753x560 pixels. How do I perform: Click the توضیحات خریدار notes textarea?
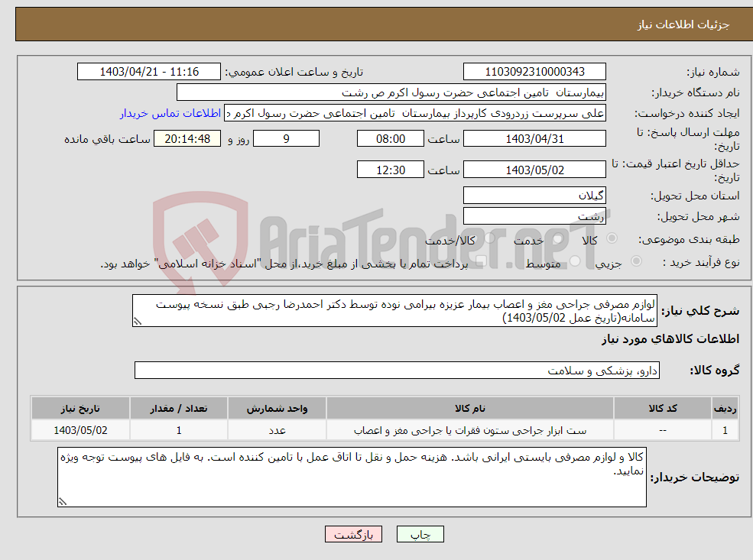[x=352, y=477]
